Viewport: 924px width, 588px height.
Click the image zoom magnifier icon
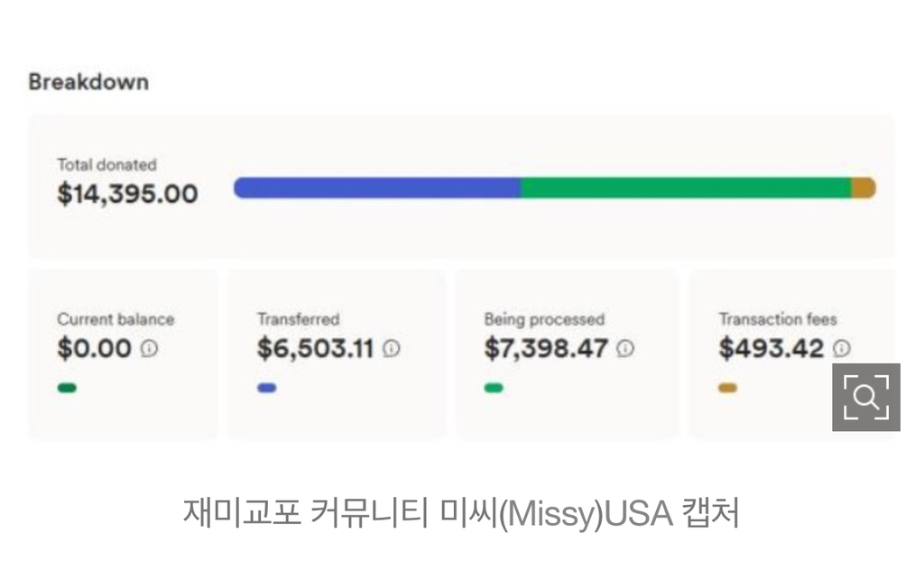(865, 397)
